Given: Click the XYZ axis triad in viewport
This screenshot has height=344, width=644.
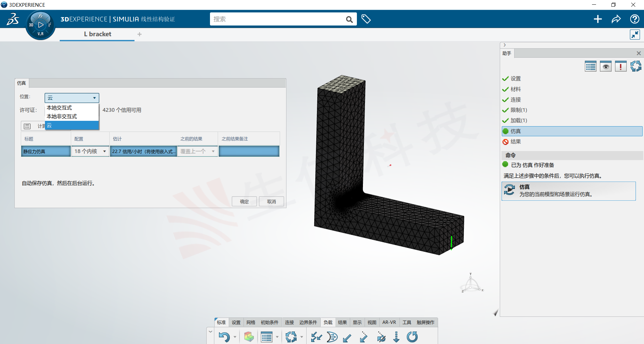Looking at the screenshot, I should point(472,283).
